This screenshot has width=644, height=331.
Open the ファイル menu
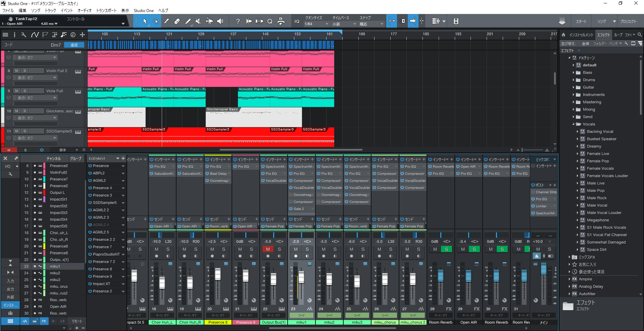click(x=8, y=10)
